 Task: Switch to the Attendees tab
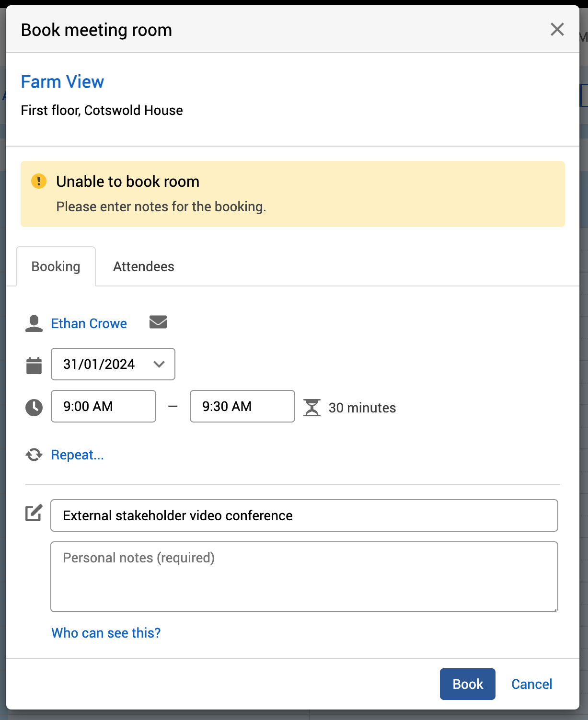(x=144, y=266)
